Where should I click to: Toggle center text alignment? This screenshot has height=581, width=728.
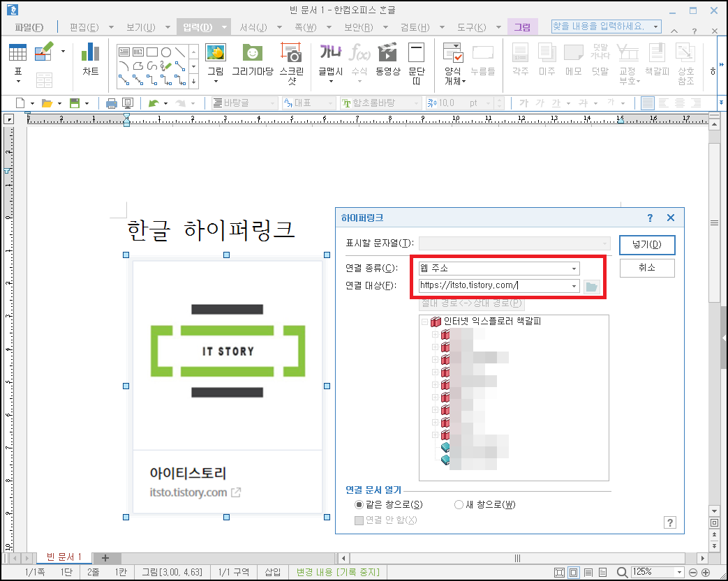click(x=680, y=103)
